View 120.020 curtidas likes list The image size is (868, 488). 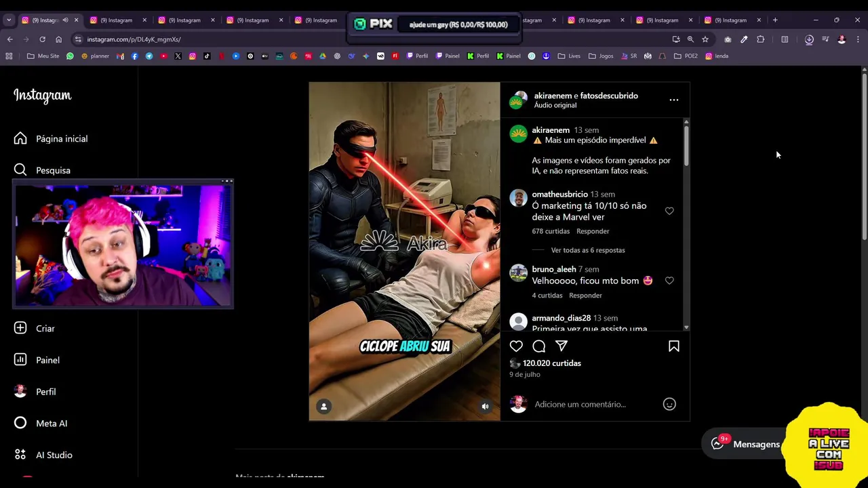pyautogui.click(x=552, y=363)
